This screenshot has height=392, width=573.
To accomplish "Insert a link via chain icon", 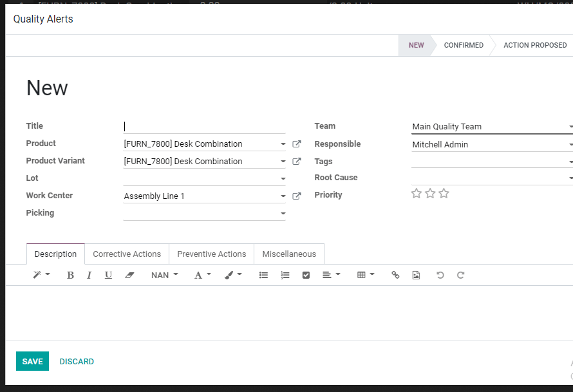I will (395, 275).
